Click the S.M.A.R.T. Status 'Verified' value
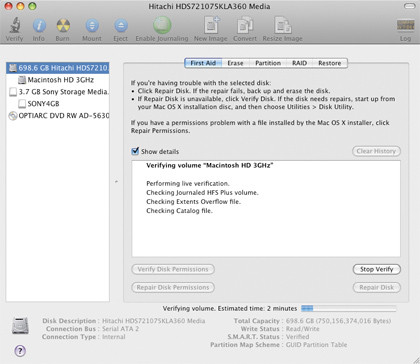Image resolution: width=420 pixels, height=364 pixels. click(x=297, y=337)
